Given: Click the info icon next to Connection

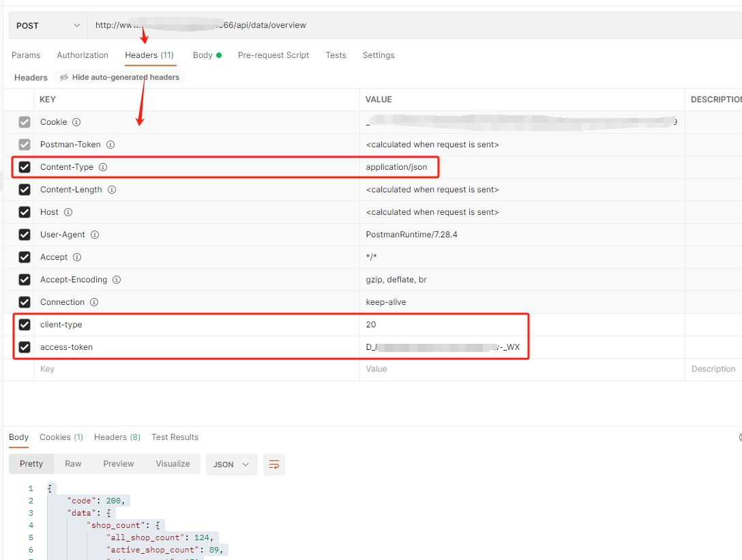Looking at the screenshot, I should pos(94,302).
